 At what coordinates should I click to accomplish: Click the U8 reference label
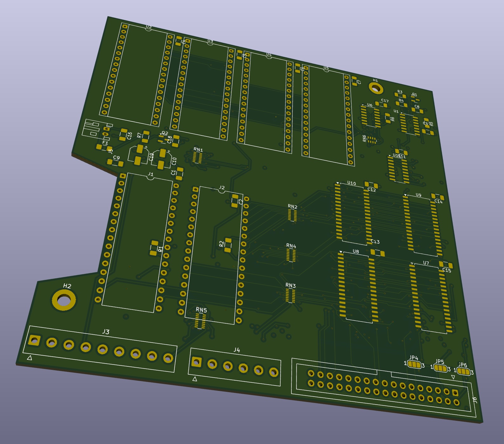tap(356, 252)
